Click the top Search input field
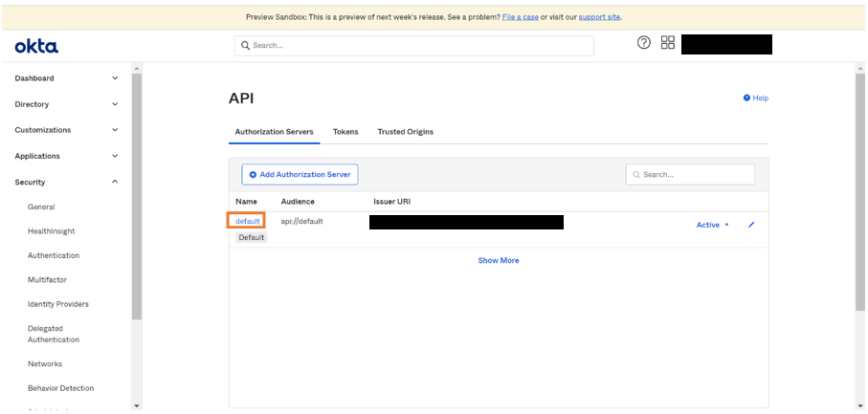This screenshot has width=868, height=414. coord(413,45)
